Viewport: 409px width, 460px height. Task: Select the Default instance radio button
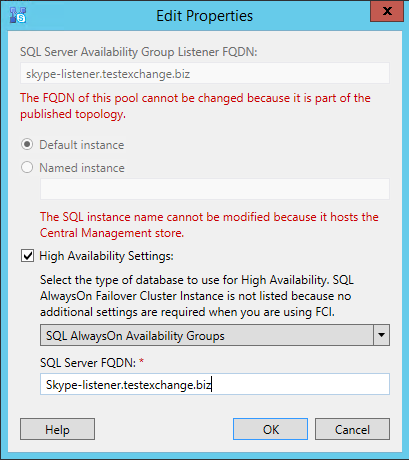[x=27, y=145]
